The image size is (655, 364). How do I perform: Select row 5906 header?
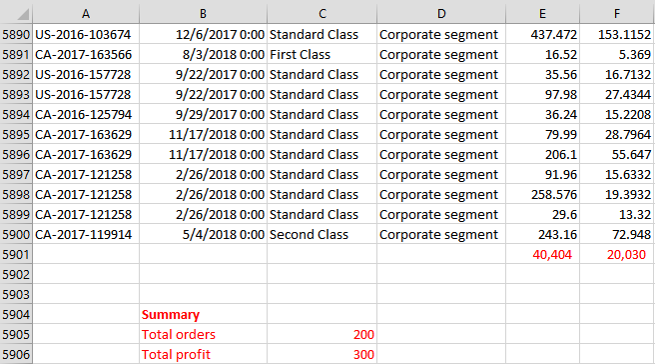[x=16, y=354]
